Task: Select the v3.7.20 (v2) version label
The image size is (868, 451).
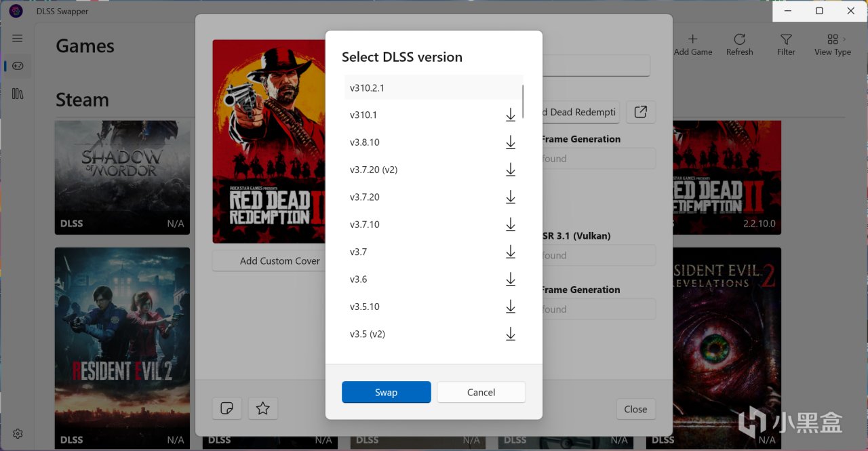Action: 374,170
